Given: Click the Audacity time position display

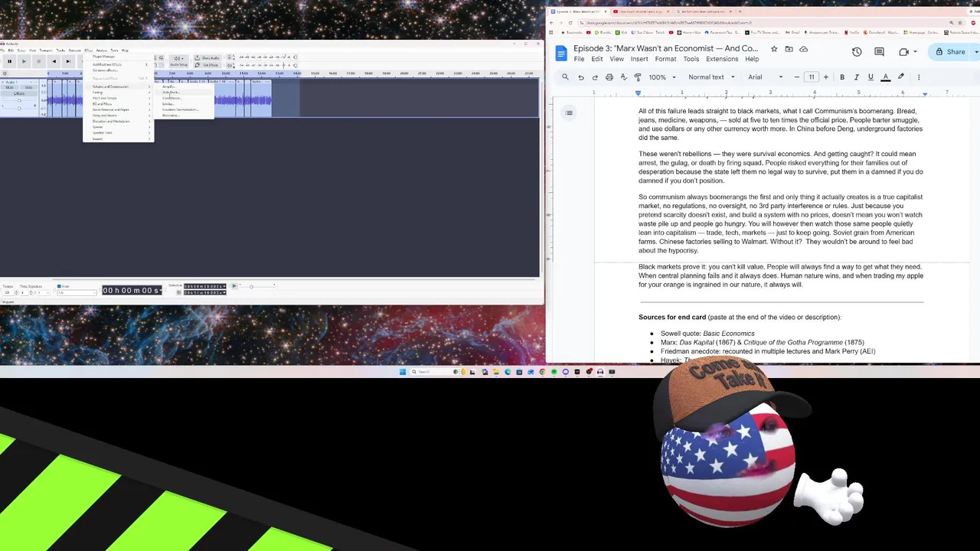Looking at the screenshot, I should click(132, 291).
